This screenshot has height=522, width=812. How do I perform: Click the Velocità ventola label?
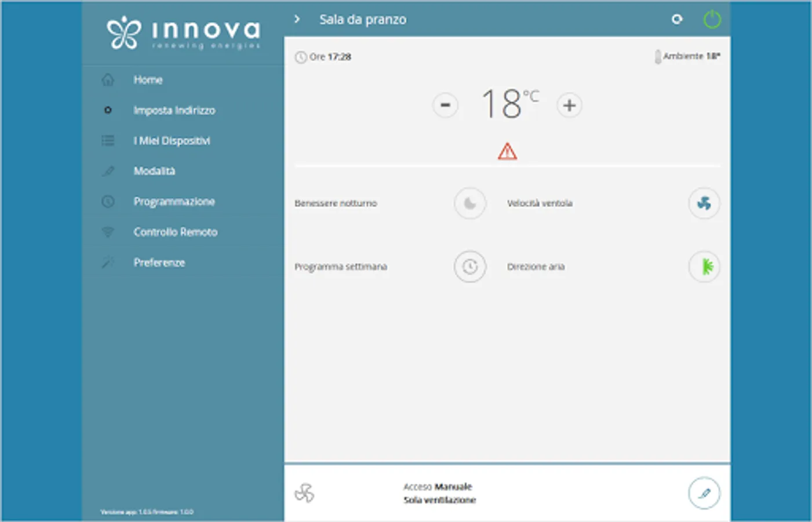click(540, 203)
